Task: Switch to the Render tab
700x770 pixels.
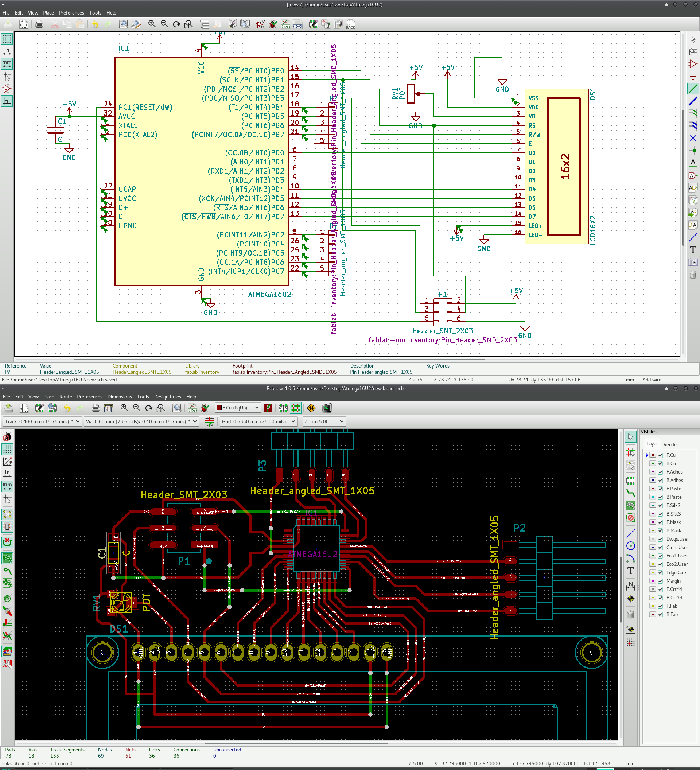Action: (x=670, y=444)
